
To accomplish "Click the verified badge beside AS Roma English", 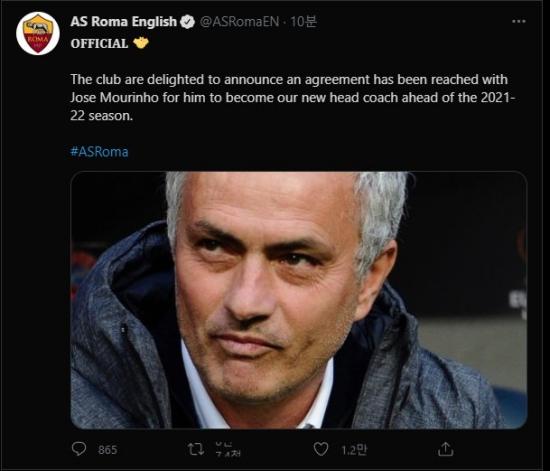I will coord(187,22).
